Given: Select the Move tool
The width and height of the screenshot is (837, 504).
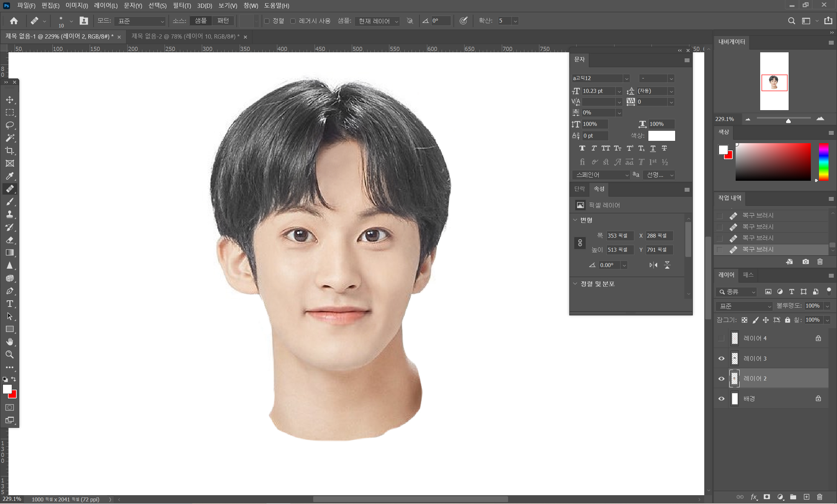Looking at the screenshot, I should pyautogui.click(x=9, y=100).
